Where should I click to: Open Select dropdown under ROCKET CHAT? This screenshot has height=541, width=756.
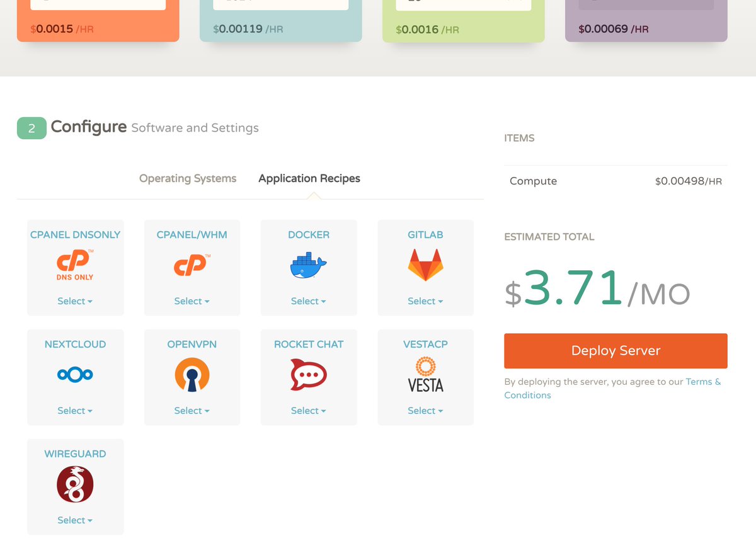tap(308, 411)
